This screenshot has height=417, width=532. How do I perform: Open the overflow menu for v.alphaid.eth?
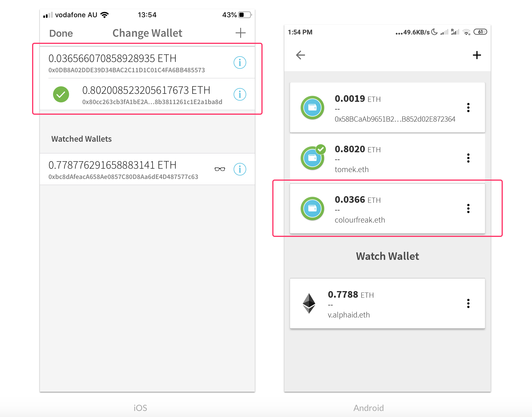tap(468, 303)
